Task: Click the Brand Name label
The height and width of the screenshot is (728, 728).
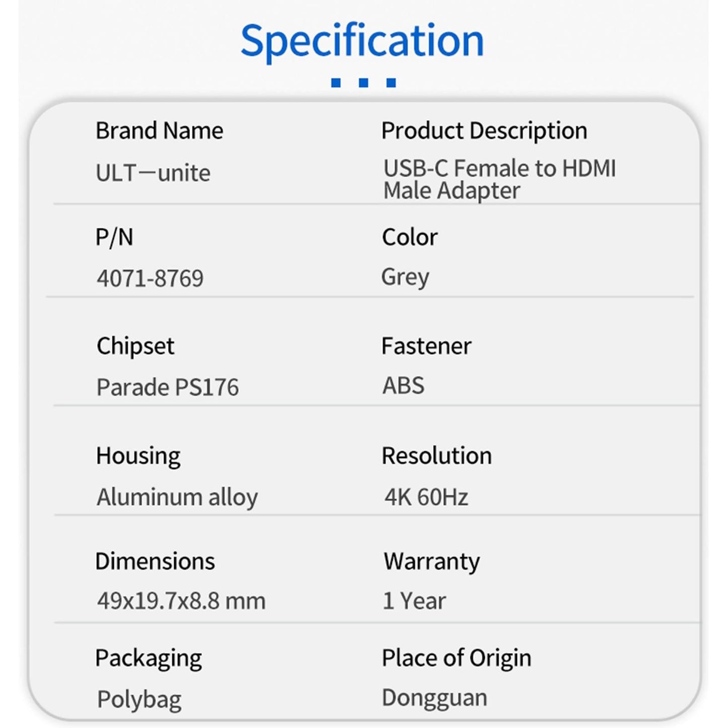Action: click(159, 130)
